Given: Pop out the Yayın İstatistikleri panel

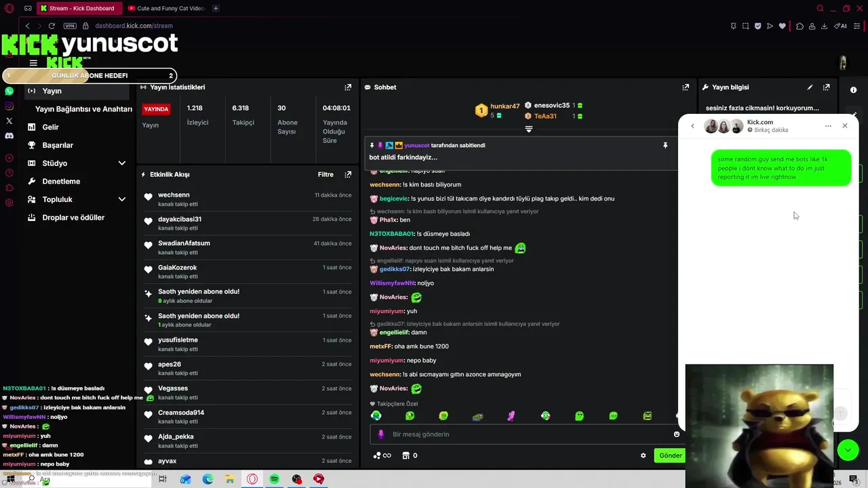Looking at the screenshot, I should (x=348, y=87).
